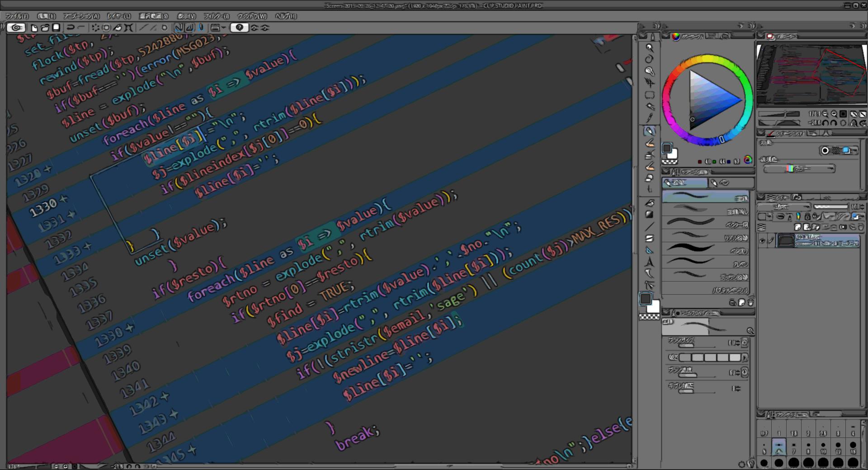Click the open file folder icon
This screenshot has height=470, width=868.
tap(45, 28)
